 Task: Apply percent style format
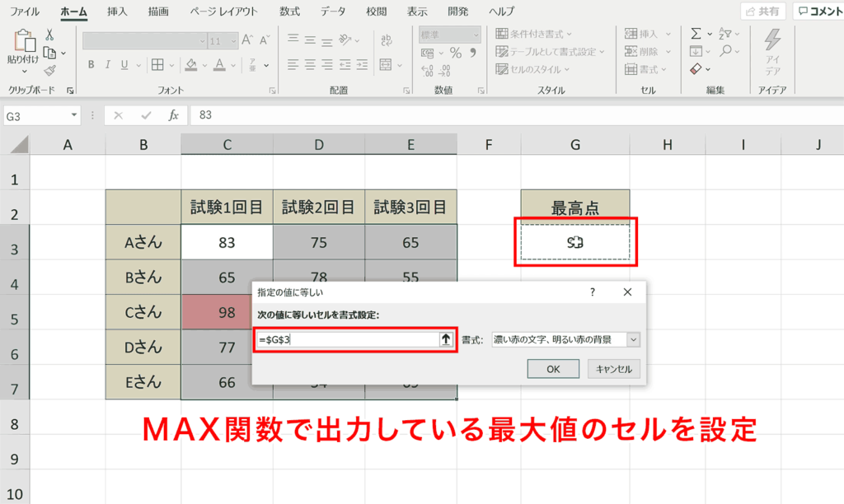pos(456,53)
